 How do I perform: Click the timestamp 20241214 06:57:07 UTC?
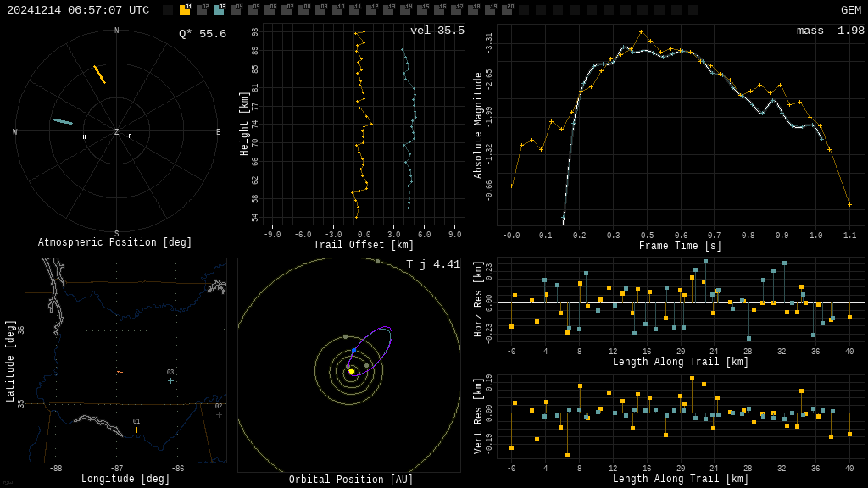tap(78, 10)
